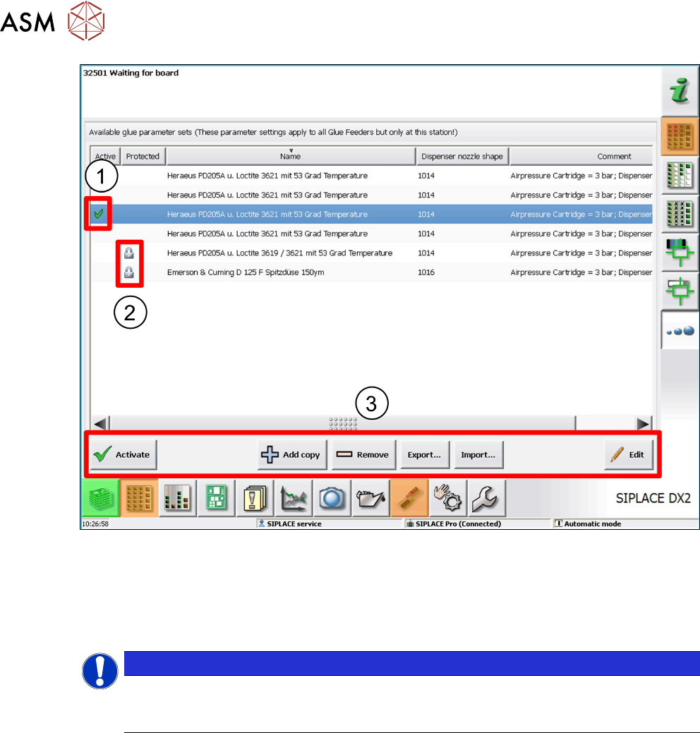Viewport: 700px width, 733px height.
Task: Click the right arrow of horizontal scrollbar
Action: pos(644,423)
